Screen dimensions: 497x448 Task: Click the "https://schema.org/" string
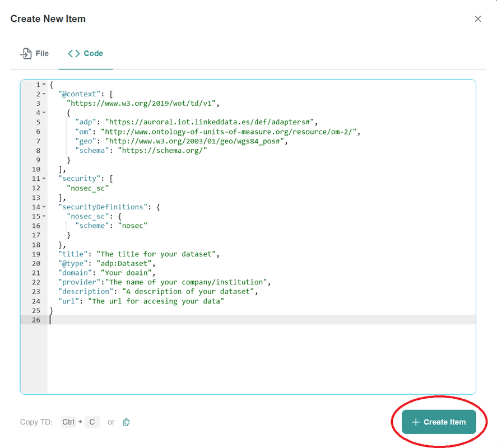tap(162, 151)
